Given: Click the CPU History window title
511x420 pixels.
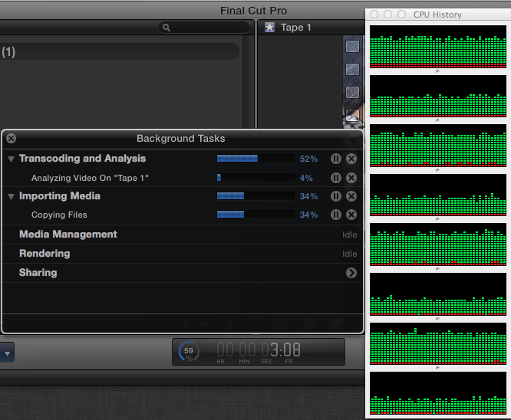Looking at the screenshot, I should coord(437,15).
